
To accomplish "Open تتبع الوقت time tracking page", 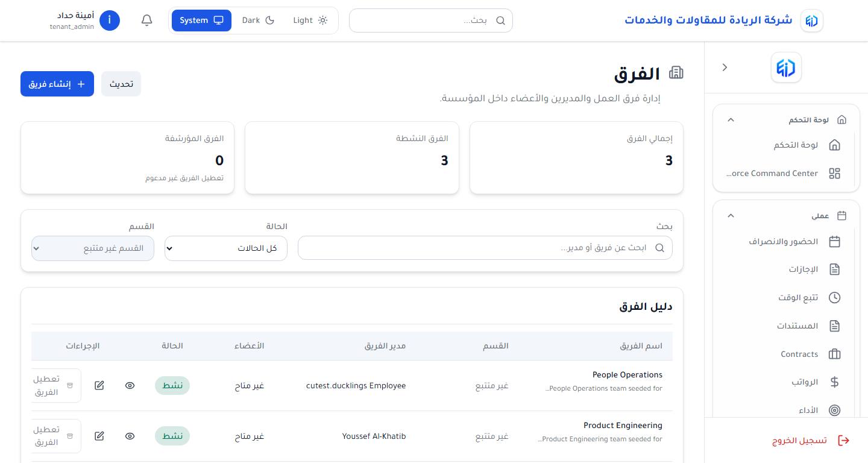I will (x=786, y=298).
